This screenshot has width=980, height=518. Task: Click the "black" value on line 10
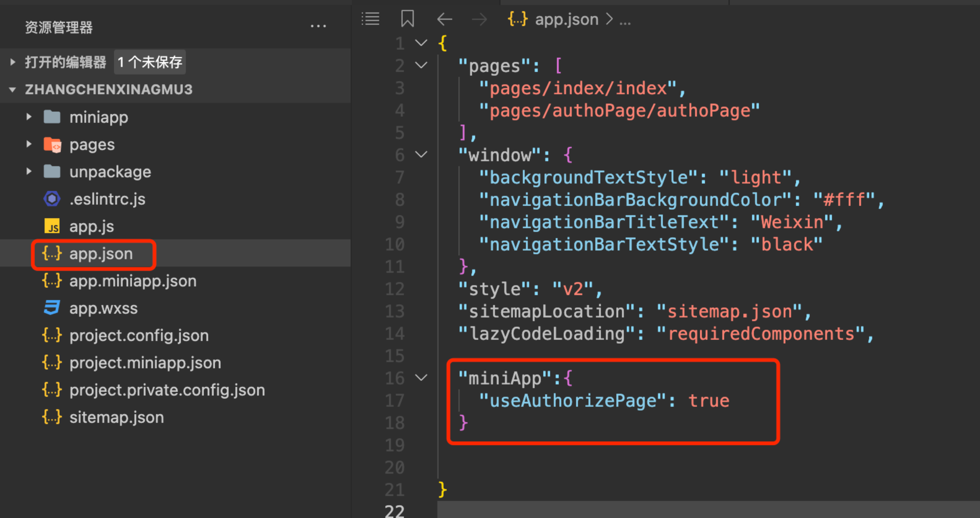pyautogui.click(x=787, y=245)
